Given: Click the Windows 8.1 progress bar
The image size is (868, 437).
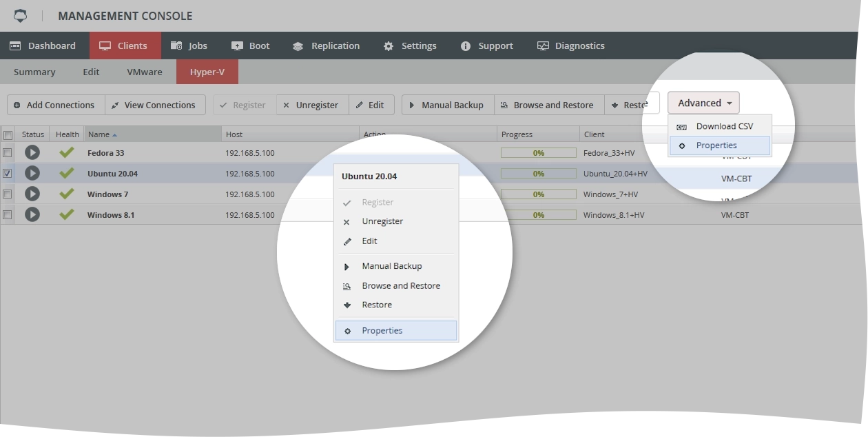Looking at the screenshot, I should tap(539, 215).
